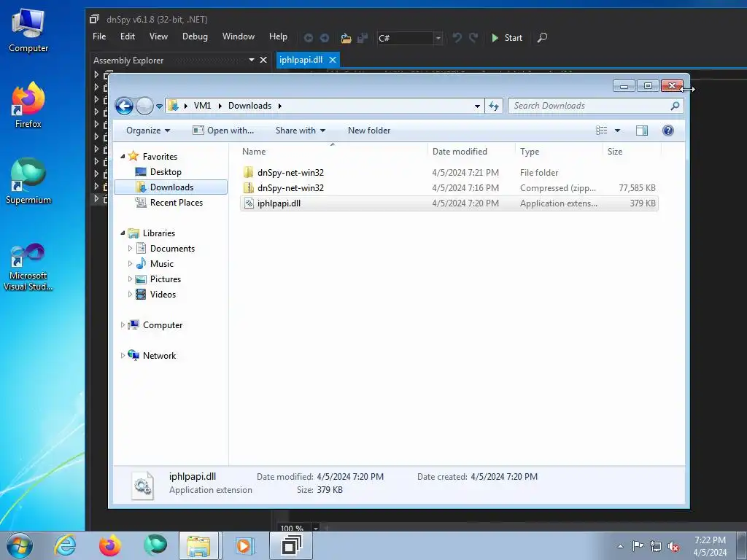
Task: Expand the first Assembly Explorer tree node
Action: click(x=96, y=75)
